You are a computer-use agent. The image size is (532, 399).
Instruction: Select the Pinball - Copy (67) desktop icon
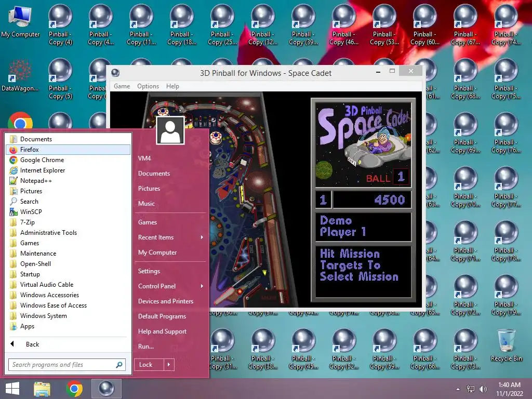tap(465, 25)
